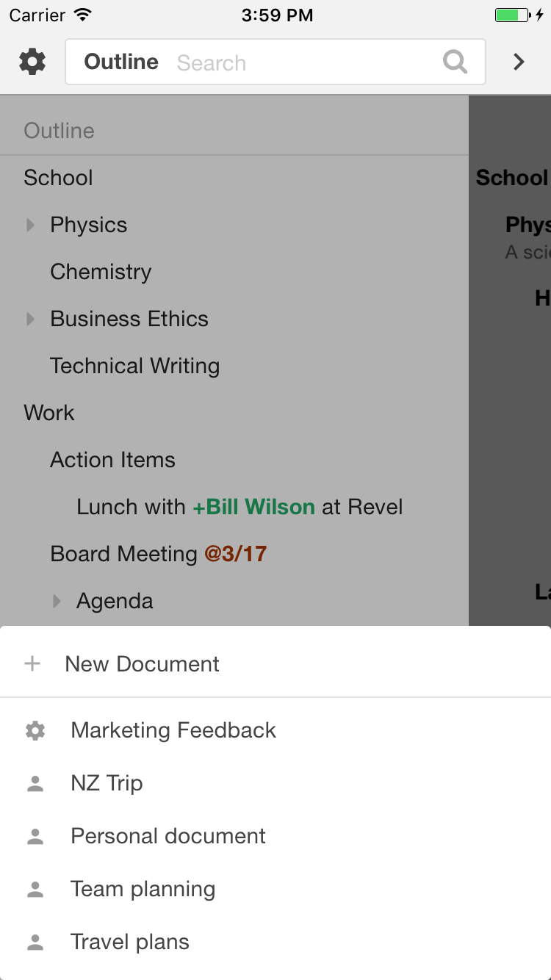551x980 pixels.
Task: Select the @3/17 date tag
Action: click(235, 554)
